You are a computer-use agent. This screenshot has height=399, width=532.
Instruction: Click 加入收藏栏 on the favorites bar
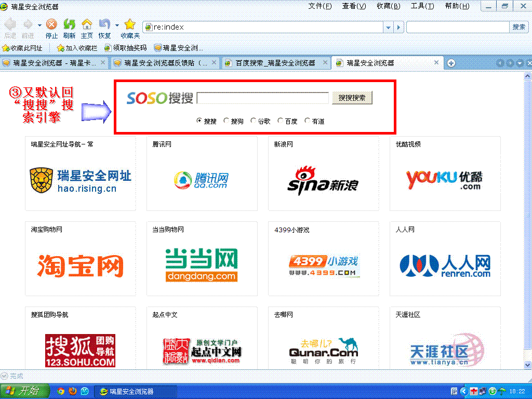click(x=77, y=48)
